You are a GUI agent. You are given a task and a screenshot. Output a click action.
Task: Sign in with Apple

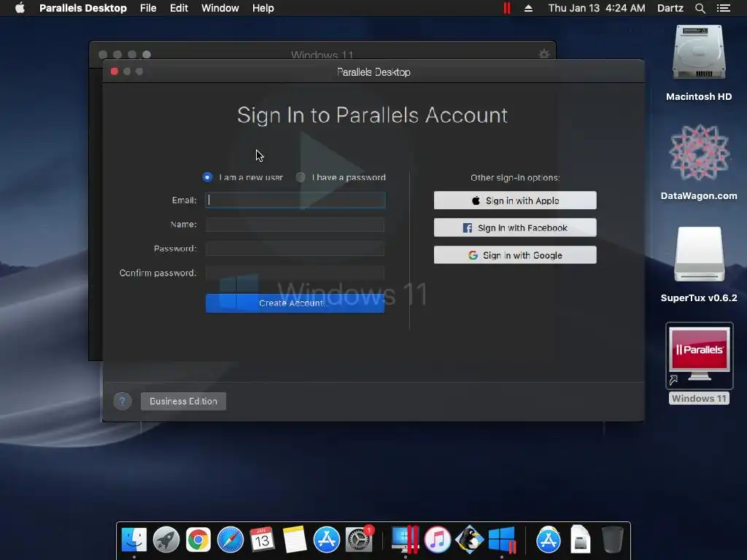point(515,201)
